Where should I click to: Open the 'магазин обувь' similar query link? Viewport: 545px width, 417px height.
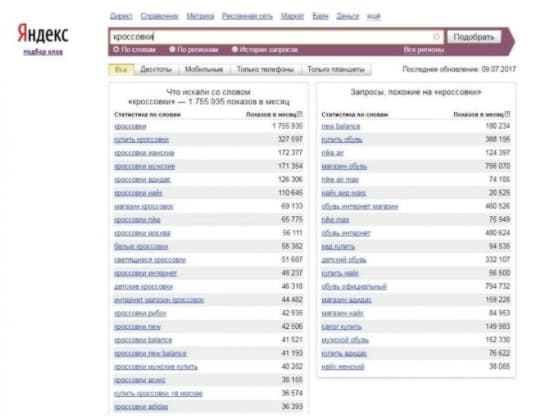pyautogui.click(x=344, y=166)
